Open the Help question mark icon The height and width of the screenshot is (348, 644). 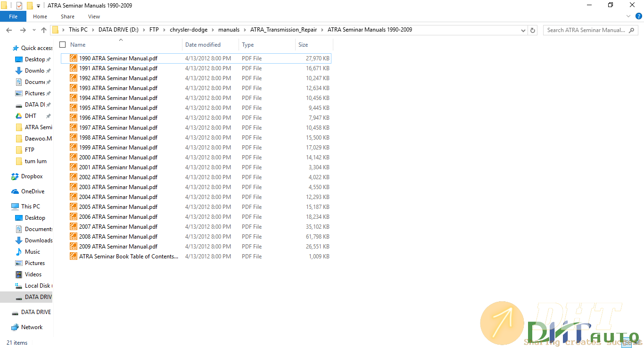[639, 17]
